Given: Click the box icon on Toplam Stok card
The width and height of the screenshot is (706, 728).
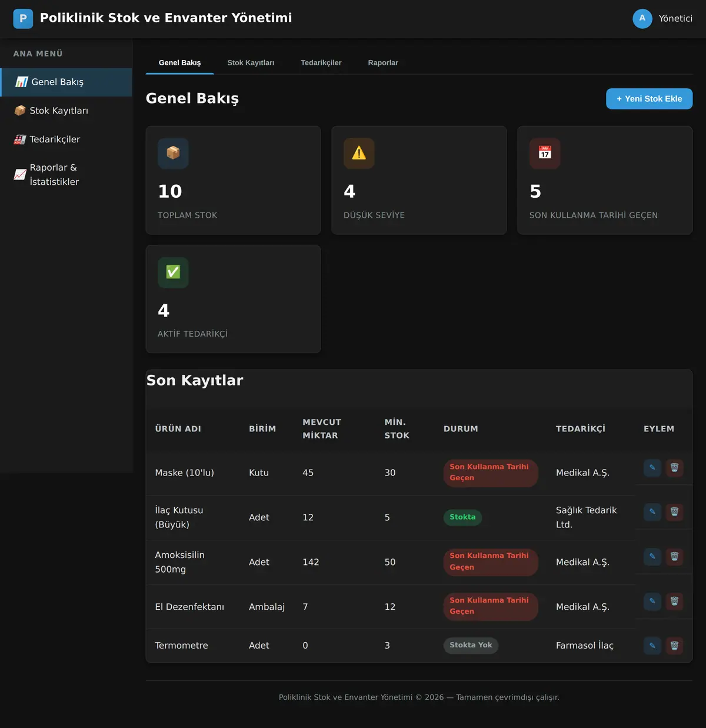Looking at the screenshot, I should (x=173, y=153).
